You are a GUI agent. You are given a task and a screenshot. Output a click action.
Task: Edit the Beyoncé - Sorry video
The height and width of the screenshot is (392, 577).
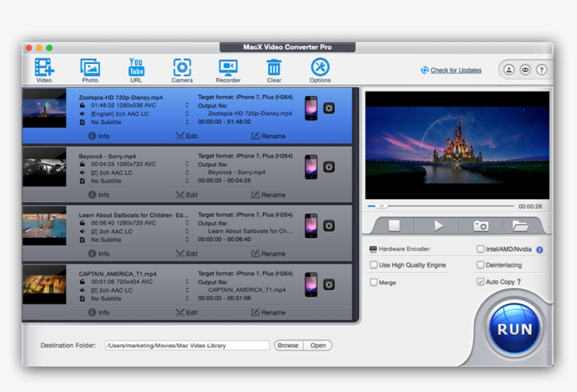(186, 195)
